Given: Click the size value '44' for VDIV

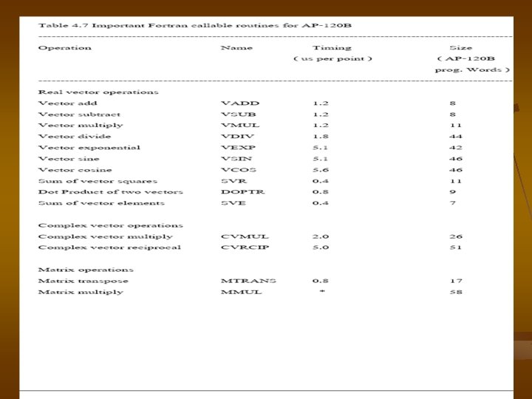Looking at the screenshot, I should 455,137.
